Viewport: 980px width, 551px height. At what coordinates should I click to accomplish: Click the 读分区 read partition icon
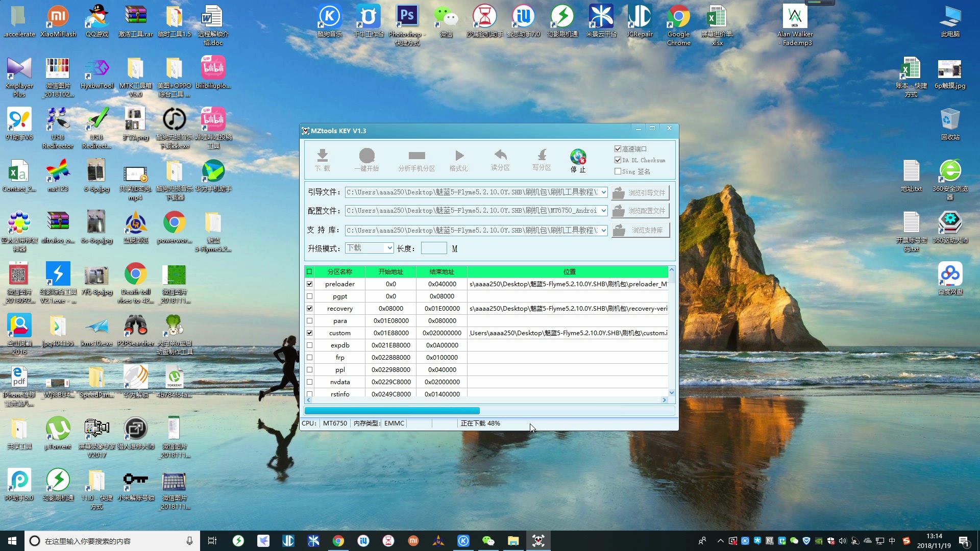(500, 160)
